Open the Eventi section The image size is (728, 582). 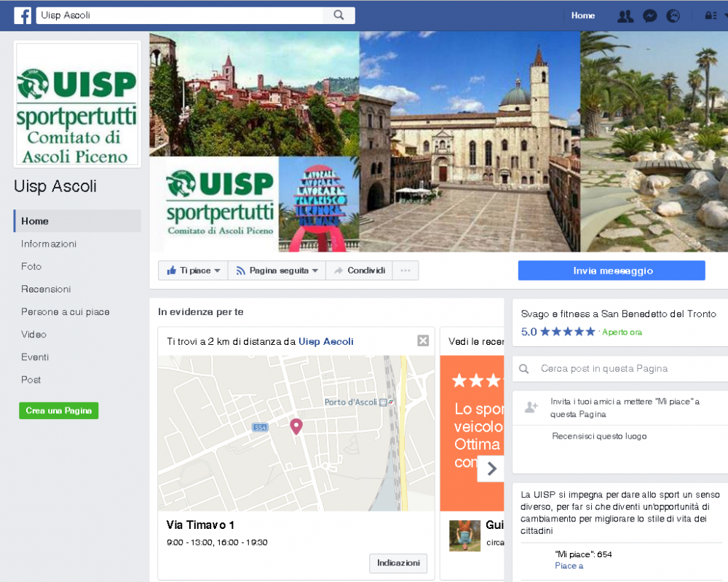tap(35, 357)
